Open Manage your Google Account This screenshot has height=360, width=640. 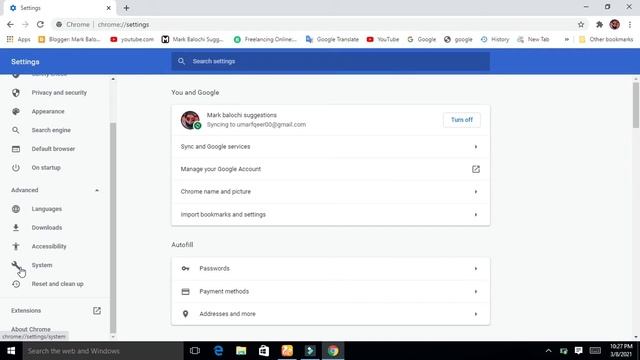(330, 169)
